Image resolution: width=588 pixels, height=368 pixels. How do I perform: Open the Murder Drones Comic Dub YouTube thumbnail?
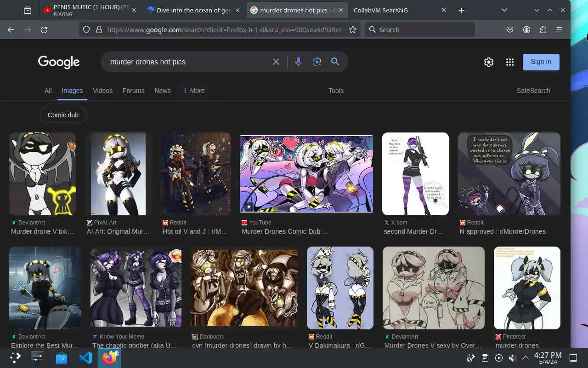coord(306,174)
